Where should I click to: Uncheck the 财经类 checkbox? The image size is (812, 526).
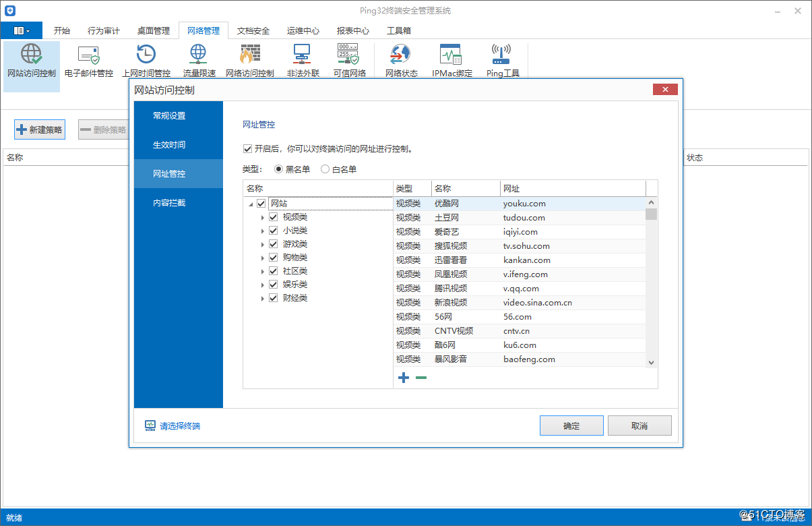[x=273, y=298]
